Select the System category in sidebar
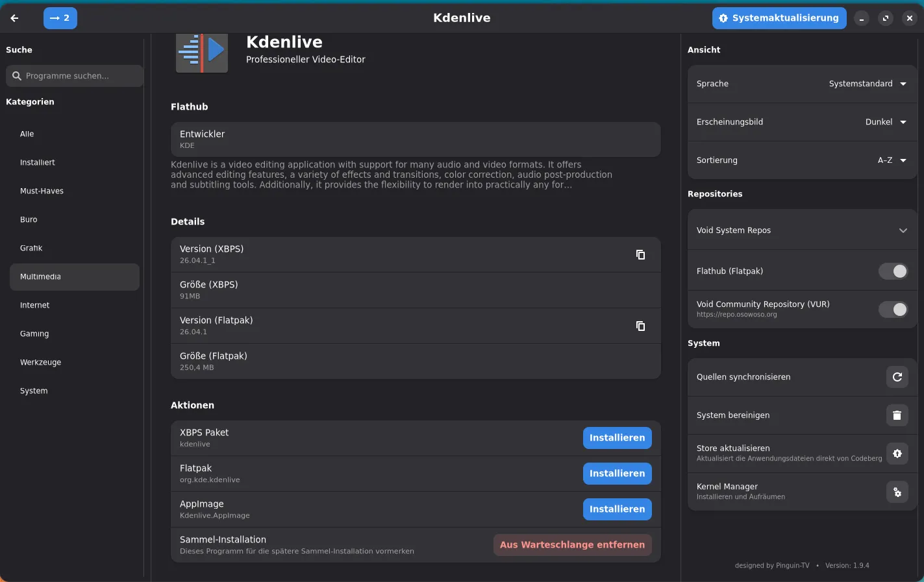This screenshot has width=924, height=582. [x=75, y=391]
